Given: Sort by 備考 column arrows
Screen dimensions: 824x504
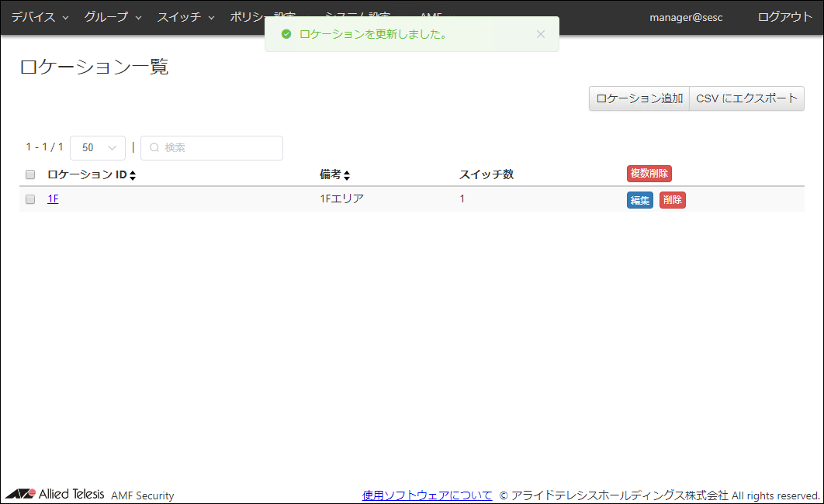Looking at the screenshot, I should [x=347, y=175].
